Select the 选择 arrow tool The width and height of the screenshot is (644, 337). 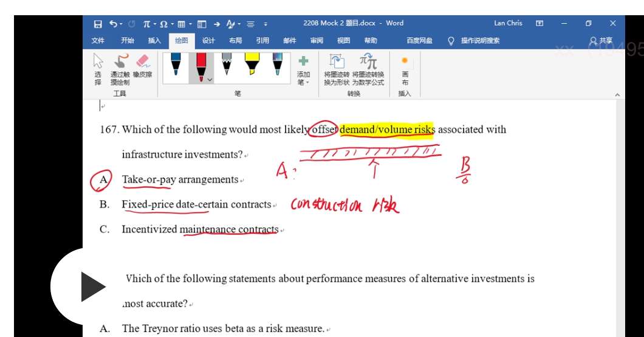point(98,68)
